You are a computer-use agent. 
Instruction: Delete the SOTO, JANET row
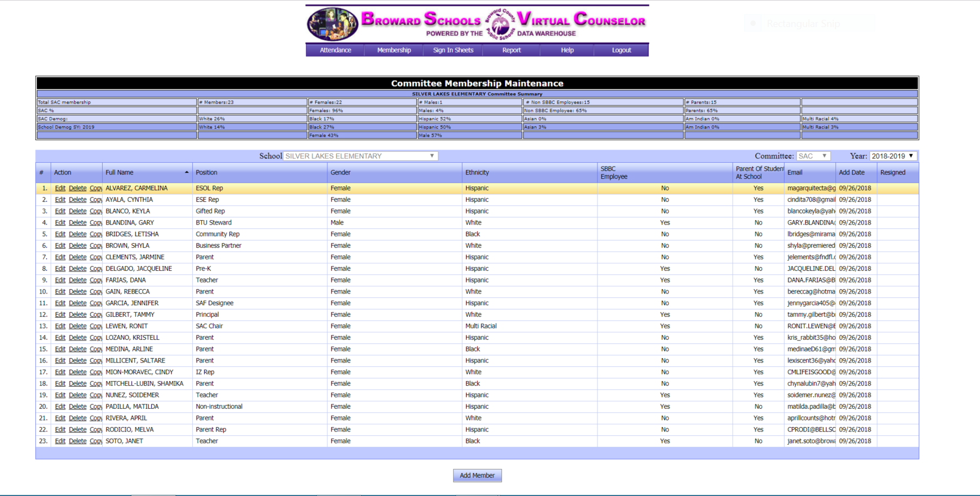[77, 441]
